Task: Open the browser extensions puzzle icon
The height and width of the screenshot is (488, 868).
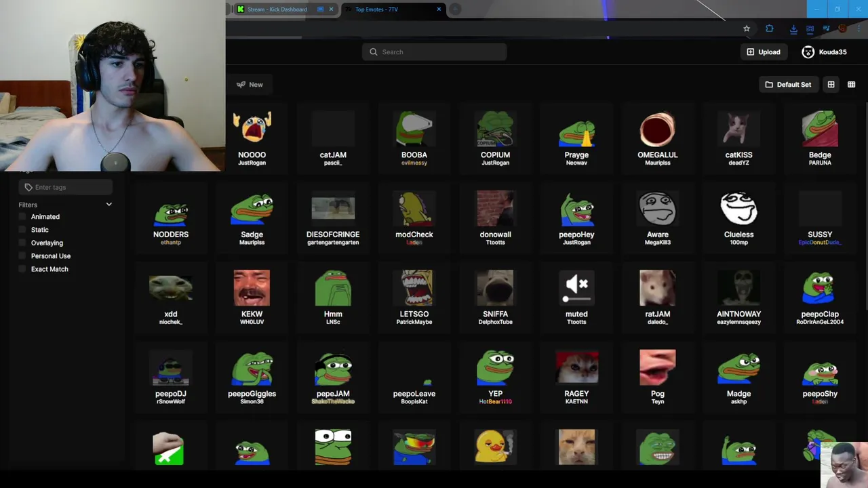Action: (770, 28)
